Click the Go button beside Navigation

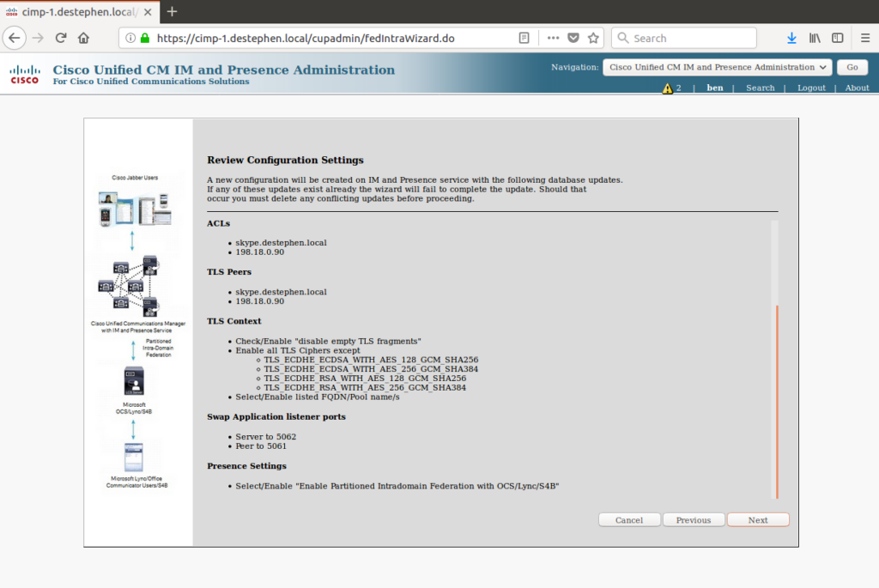coord(852,67)
